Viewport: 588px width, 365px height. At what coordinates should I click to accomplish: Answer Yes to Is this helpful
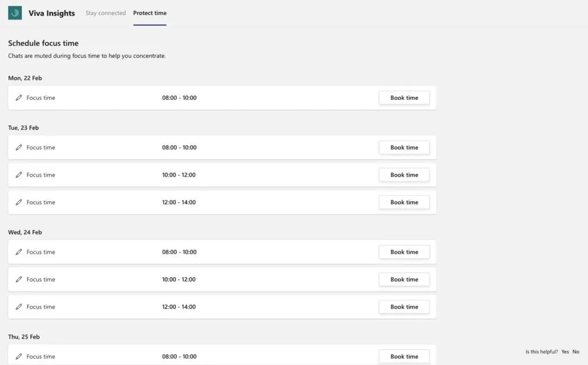(x=565, y=351)
